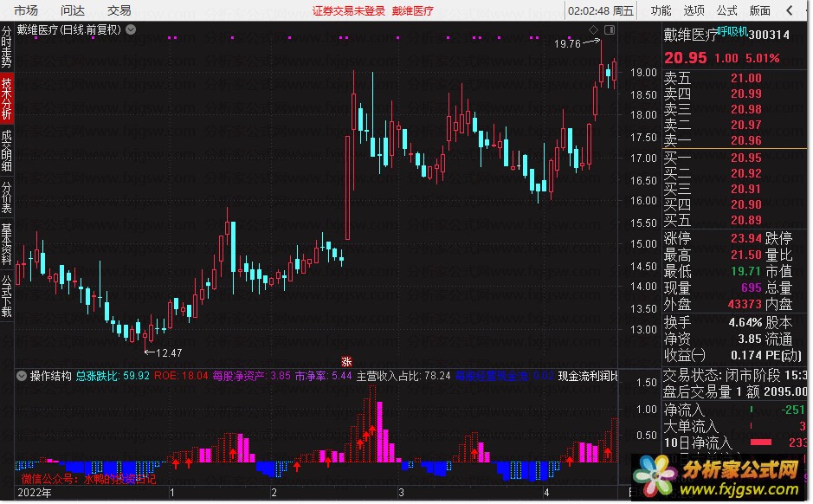Click 戴维医疗 name in quote panel
The height and width of the screenshot is (504, 813).
tap(690, 35)
